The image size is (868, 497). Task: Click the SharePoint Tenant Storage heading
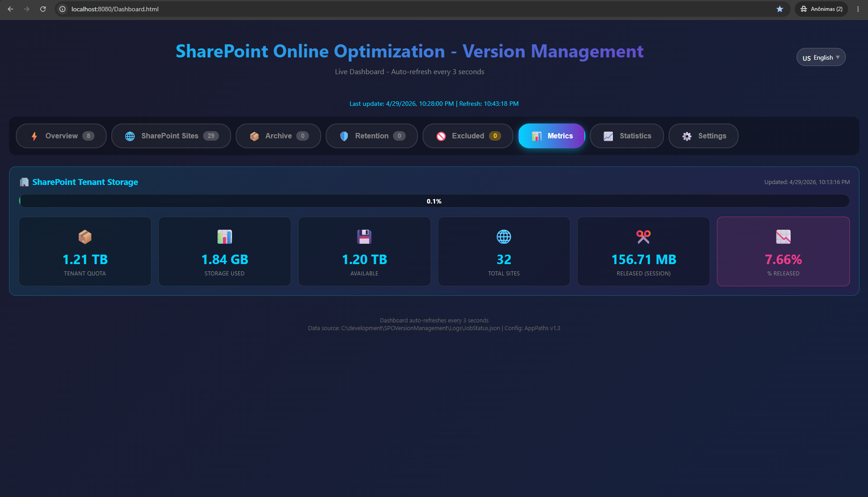point(85,182)
